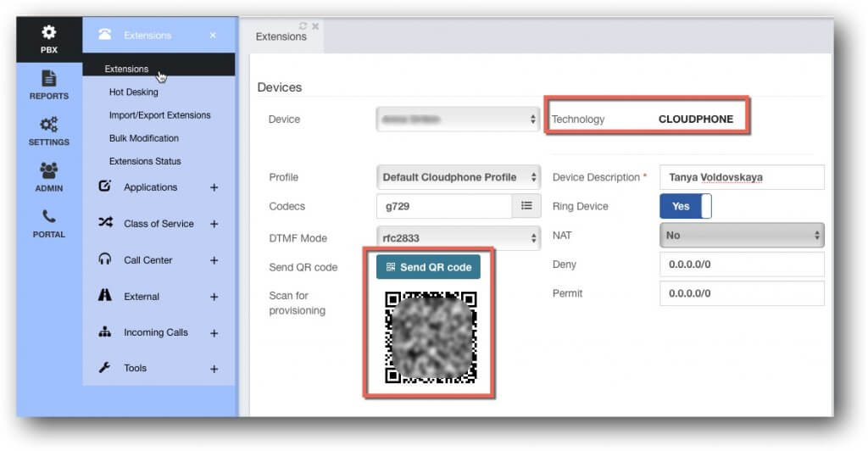Close the Extensions tab with X
The height and width of the screenshot is (451, 868).
pyautogui.click(x=315, y=26)
